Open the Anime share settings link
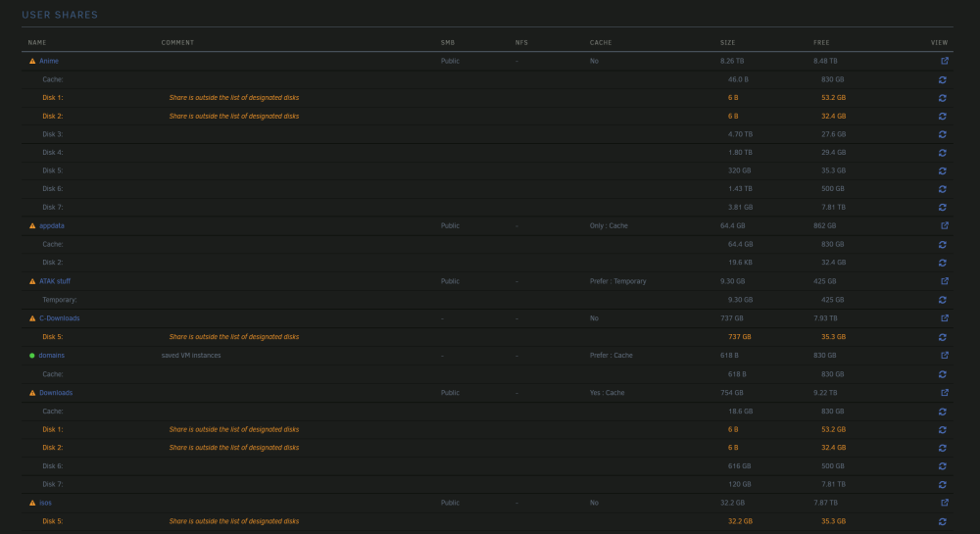980x534 pixels. (x=49, y=61)
